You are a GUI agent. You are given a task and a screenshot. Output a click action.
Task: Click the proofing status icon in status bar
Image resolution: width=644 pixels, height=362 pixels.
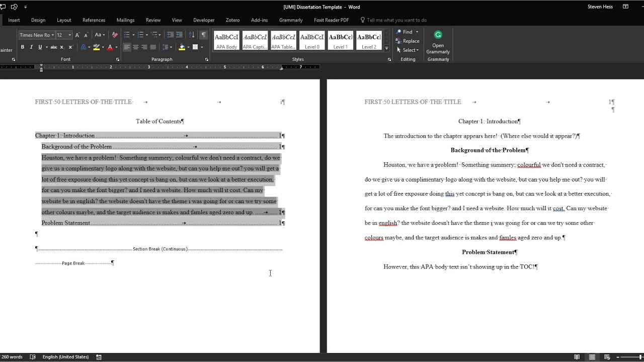pyautogui.click(x=33, y=357)
